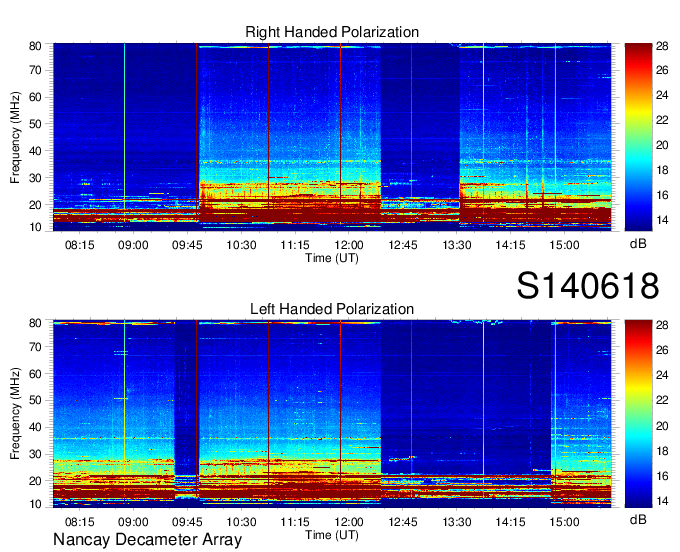The width and height of the screenshot is (680, 552).
Task: Select the S140618 observation label
Action: 588,285
